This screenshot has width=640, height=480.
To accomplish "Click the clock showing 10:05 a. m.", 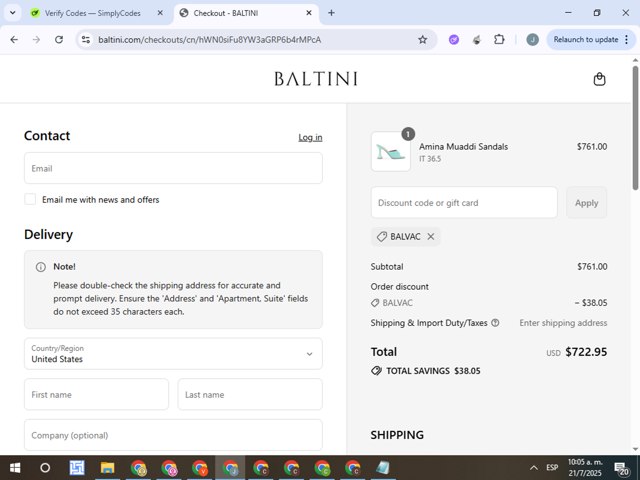I will pyautogui.click(x=585, y=462).
